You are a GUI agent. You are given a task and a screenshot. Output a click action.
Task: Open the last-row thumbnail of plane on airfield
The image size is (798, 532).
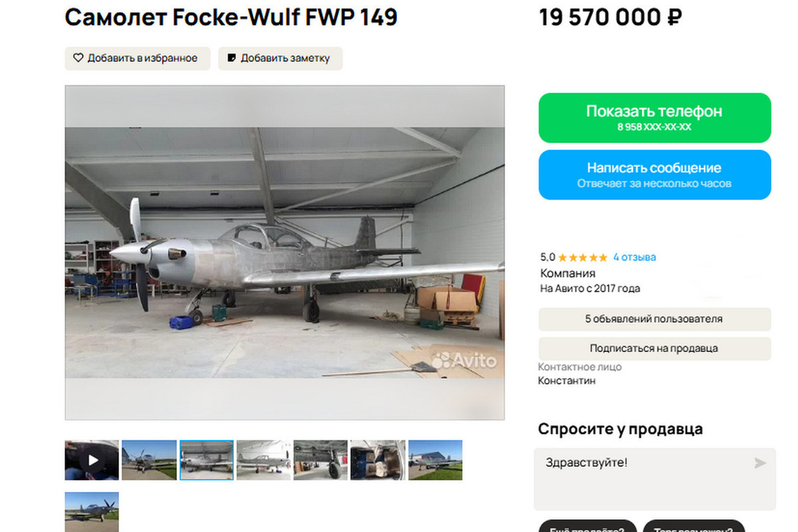pyautogui.click(x=92, y=511)
